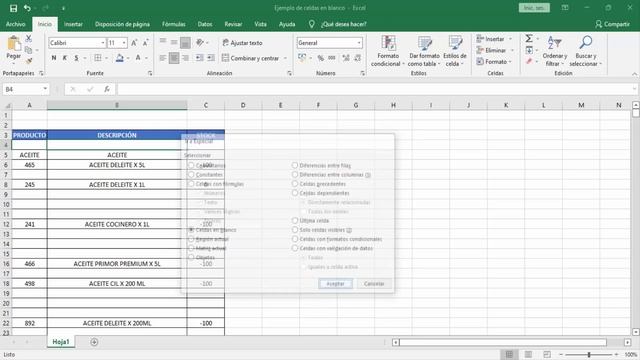Select Solo celdas visibles option

click(x=322, y=230)
